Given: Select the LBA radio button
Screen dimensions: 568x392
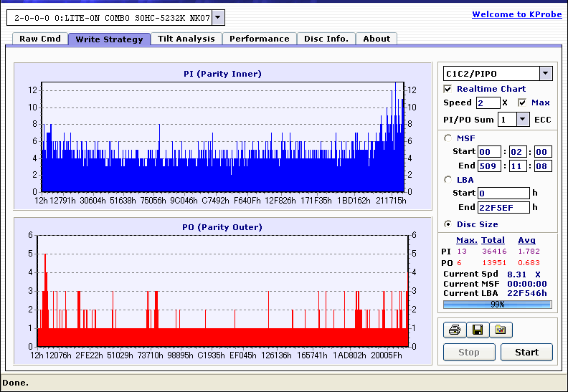Looking at the screenshot, I should point(448,180).
